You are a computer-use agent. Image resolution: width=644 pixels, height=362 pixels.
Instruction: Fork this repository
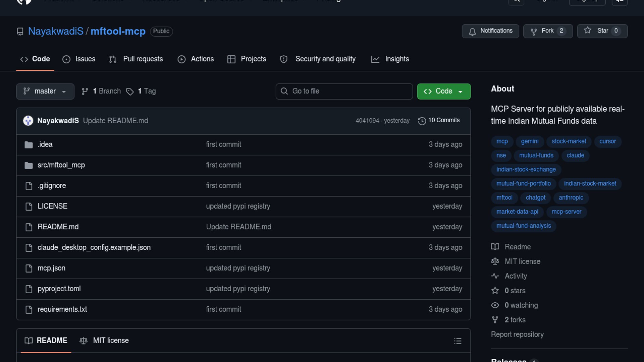[x=547, y=31]
